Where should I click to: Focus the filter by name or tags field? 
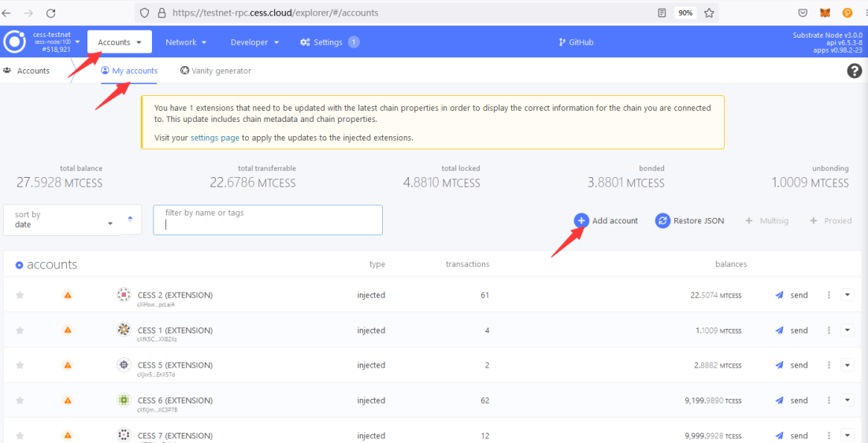point(268,220)
